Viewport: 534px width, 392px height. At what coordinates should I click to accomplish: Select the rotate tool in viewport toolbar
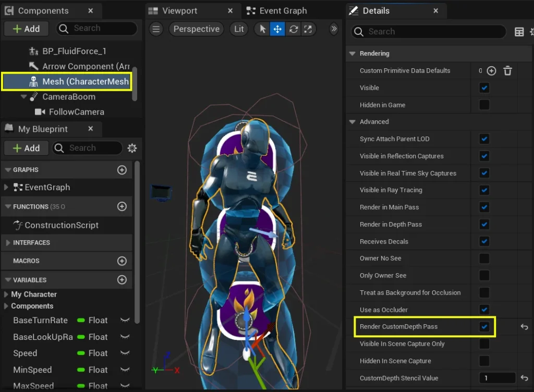pyautogui.click(x=293, y=29)
